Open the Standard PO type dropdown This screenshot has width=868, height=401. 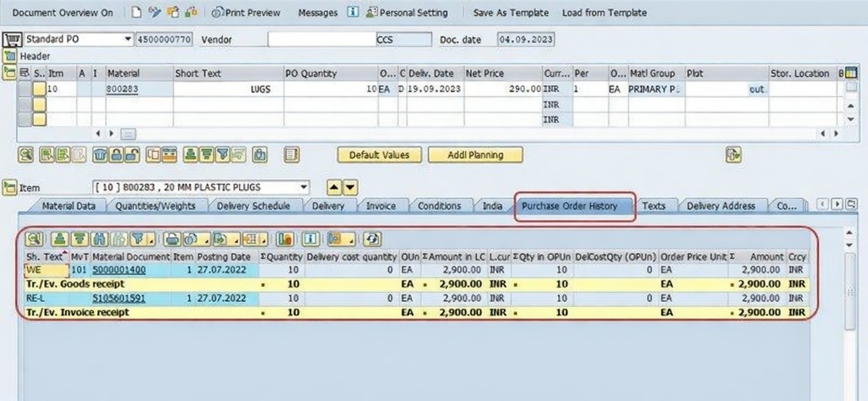128,40
